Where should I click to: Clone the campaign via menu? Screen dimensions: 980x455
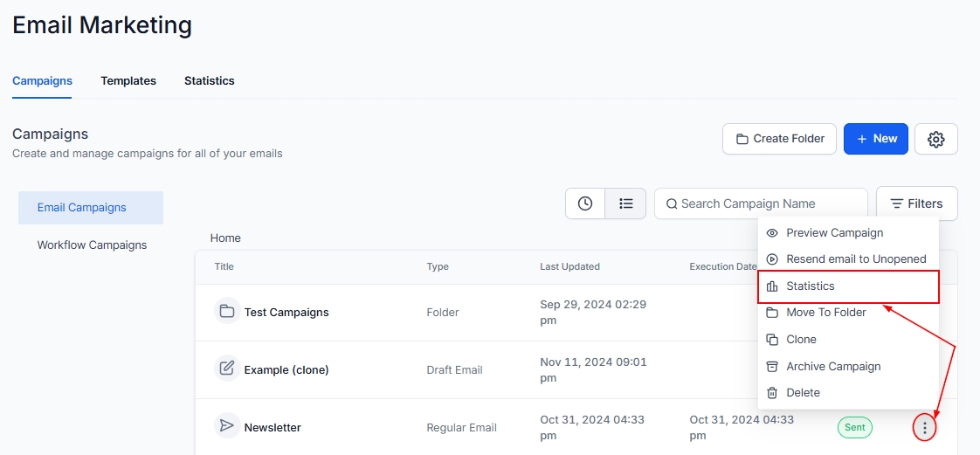point(801,340)
